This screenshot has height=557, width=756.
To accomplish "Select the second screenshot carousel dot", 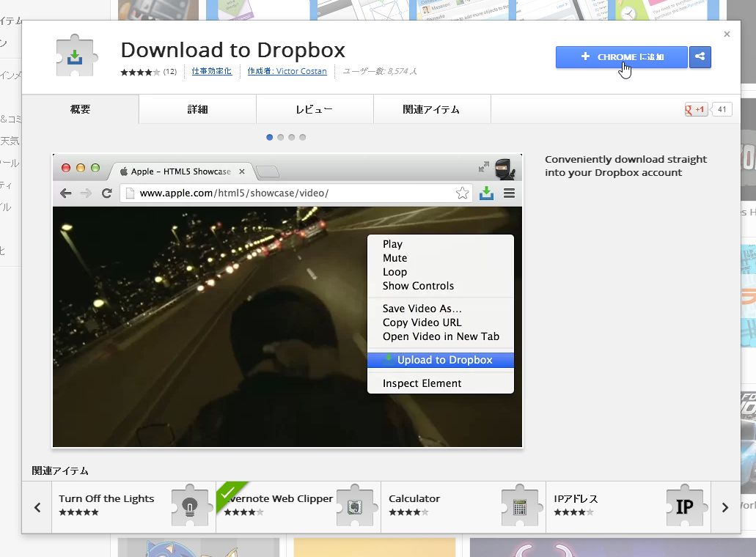I will [281, 137].
